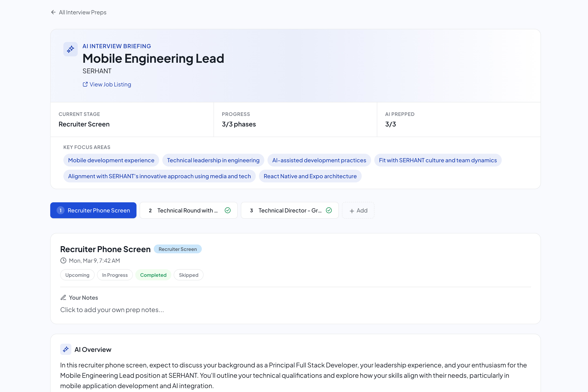Click the pencil icon next to Your Notes
Viewport: 588px width, 392px height.
pyautogui.click(x=63, y=297)
